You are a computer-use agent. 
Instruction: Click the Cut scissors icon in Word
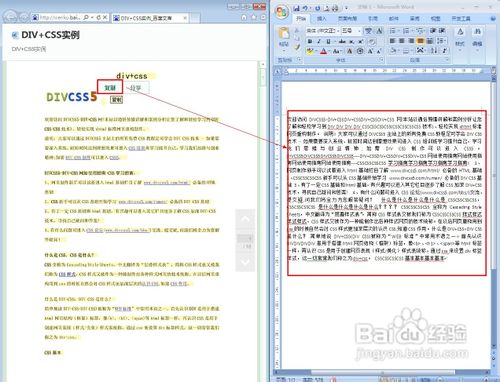click(297, 30)
